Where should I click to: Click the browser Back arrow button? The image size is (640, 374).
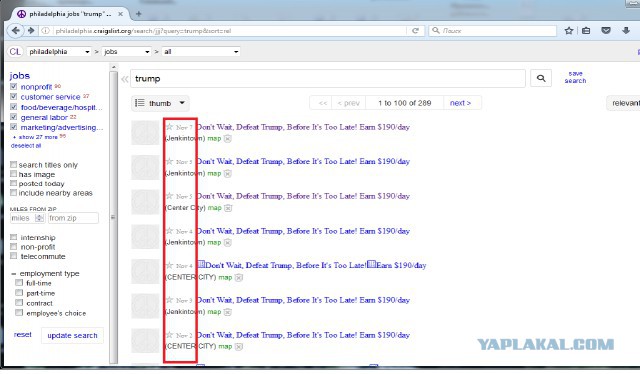click(x=16, y=31)
